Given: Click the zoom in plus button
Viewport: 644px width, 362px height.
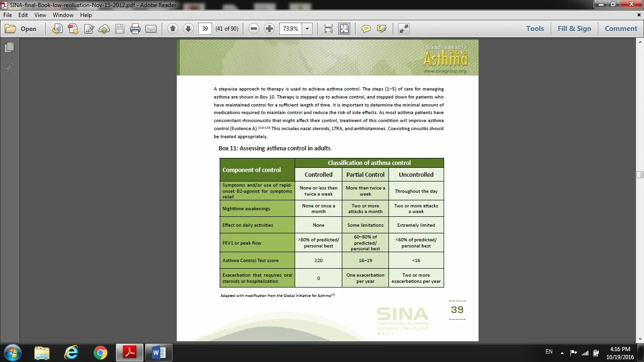Looking at the screenshot, I should [x=269, y=29].
